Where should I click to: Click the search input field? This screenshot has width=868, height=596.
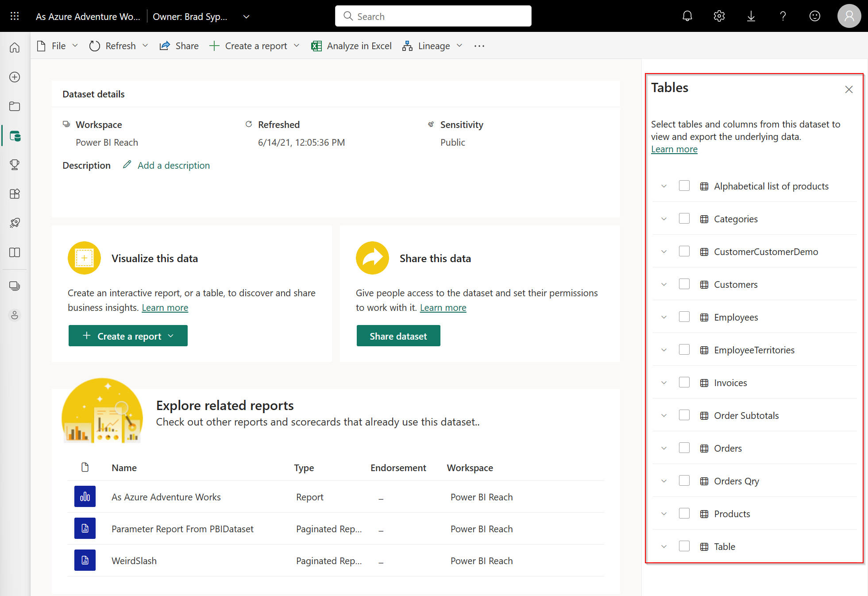pos(434,16)
